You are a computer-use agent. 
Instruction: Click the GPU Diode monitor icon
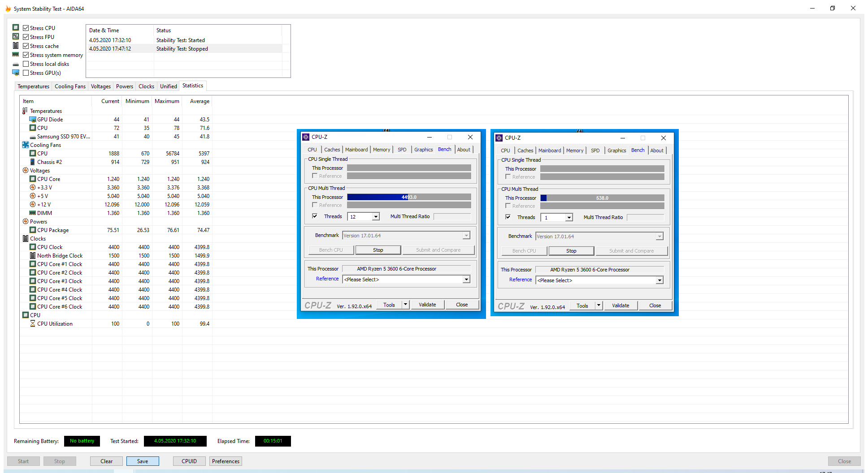33,120
